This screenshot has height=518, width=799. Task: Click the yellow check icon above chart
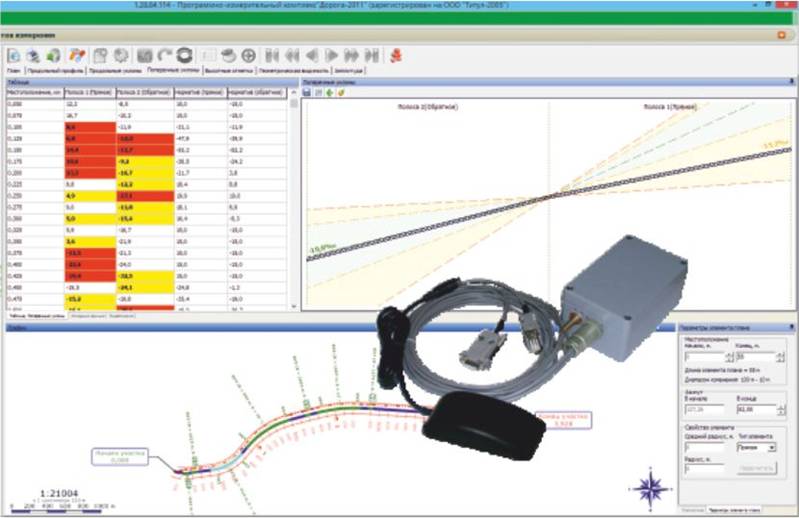(x=341, y=92)
